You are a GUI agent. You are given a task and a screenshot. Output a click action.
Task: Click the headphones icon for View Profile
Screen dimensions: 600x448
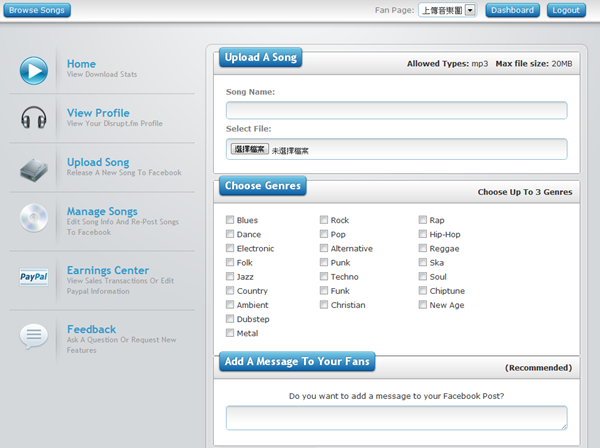coord(34,117)
